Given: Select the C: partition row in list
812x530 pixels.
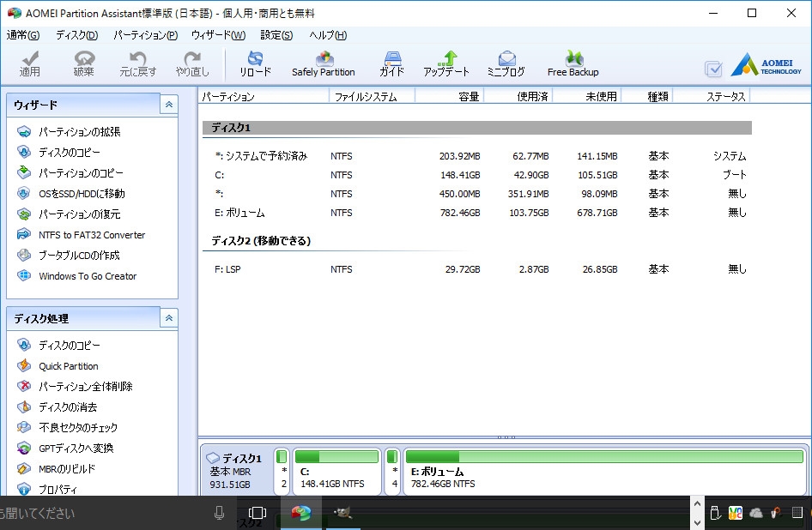Looking at the screenshot, I should pyautogui.click(x=476, y=175).
